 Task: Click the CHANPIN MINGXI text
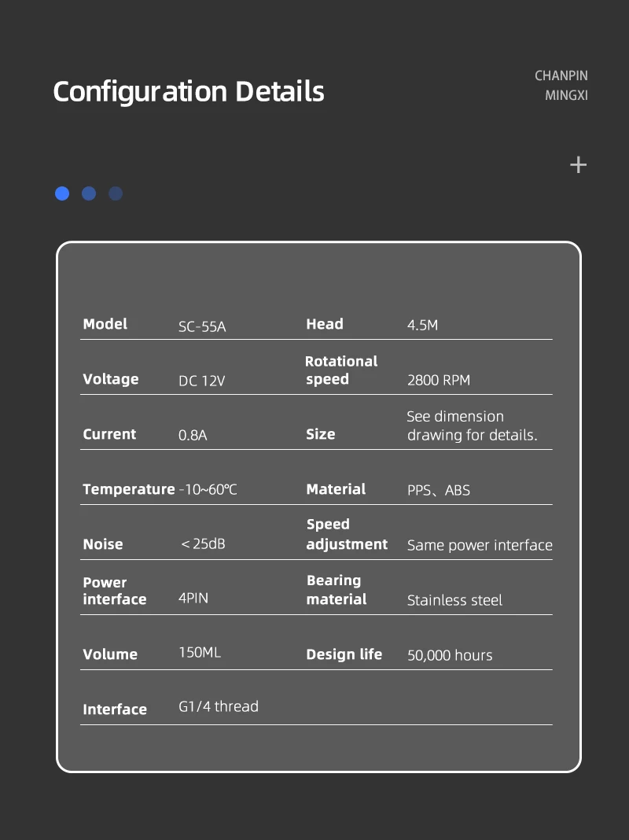pos(561,85)
